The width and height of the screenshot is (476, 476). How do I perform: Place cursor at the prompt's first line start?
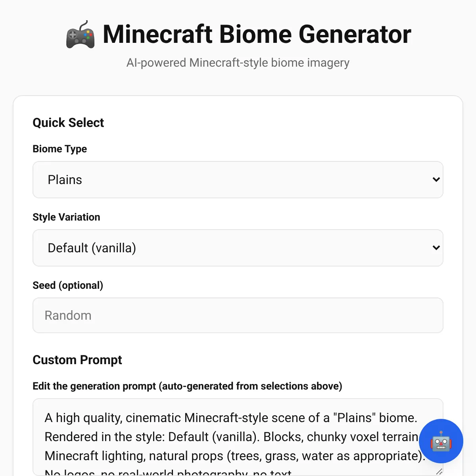[x=46, y=418]
